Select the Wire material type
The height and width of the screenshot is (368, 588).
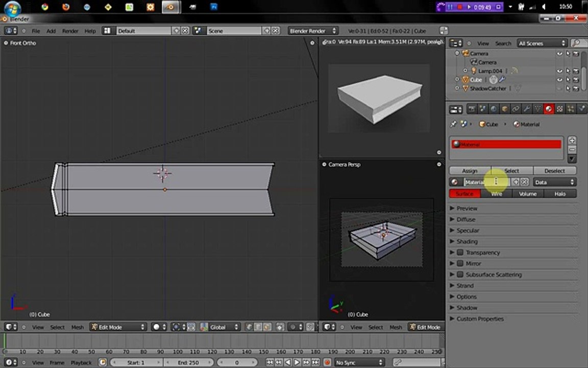pos(497,194)
